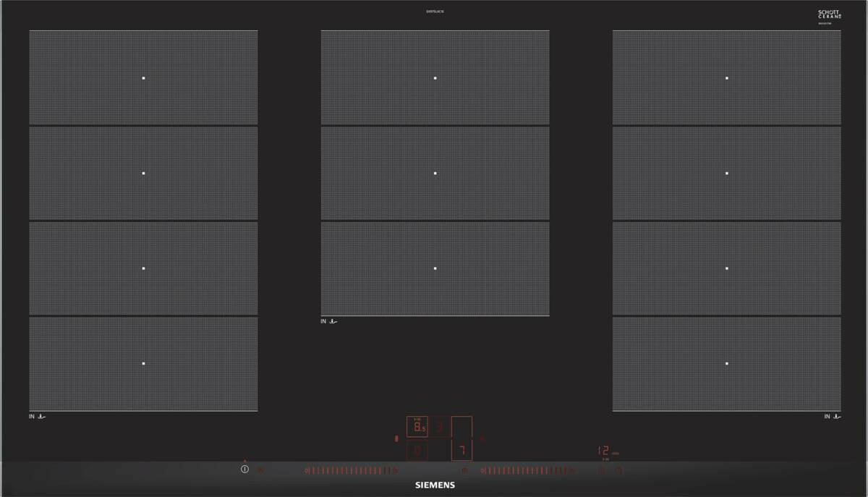
Task: Tap the red icon right of power button
Action: click(261, 470)
